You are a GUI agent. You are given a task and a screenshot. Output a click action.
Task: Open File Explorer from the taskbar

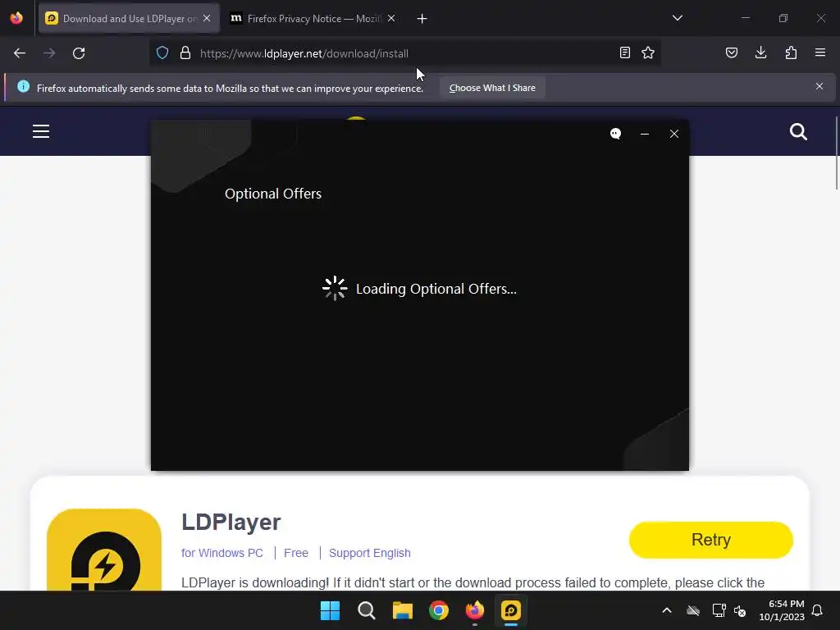(x=402, y=610)
